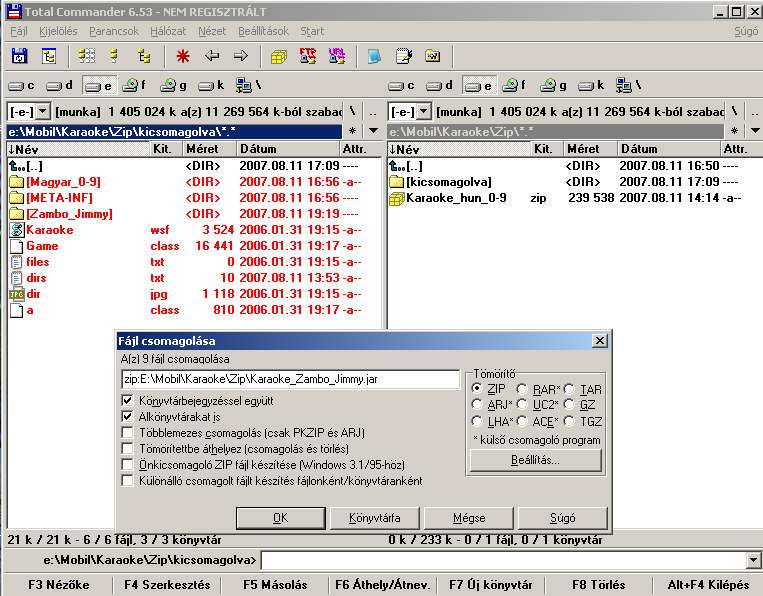Sort left panel by Méret column
The height and width of the screenshot is (596, 763).
[210, 149]
